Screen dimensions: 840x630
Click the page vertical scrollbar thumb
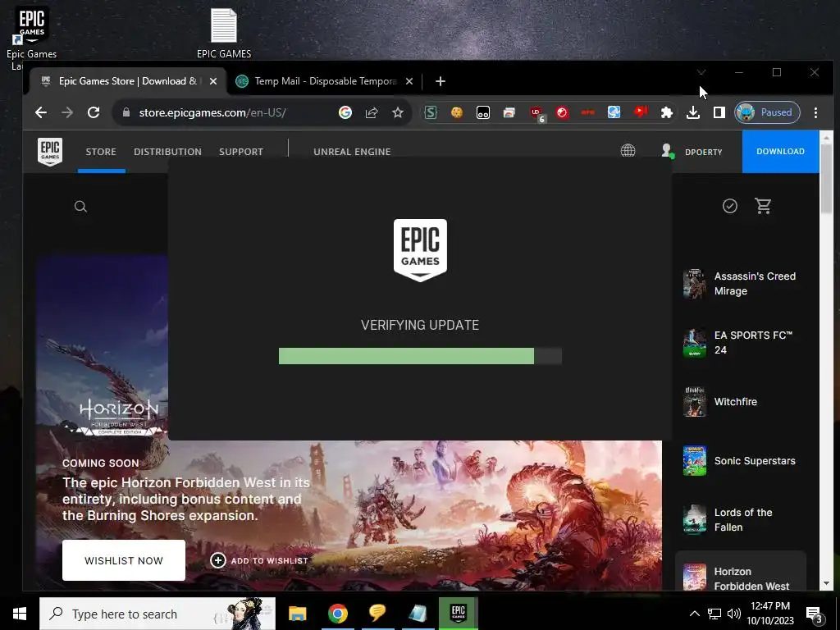click(826, 177)
